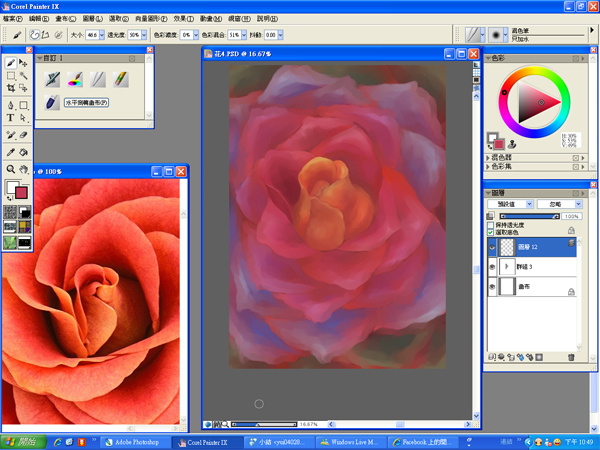This screenshot has width=600, height=450.
Task: Select the Text tool
Action: pos(11,118)
